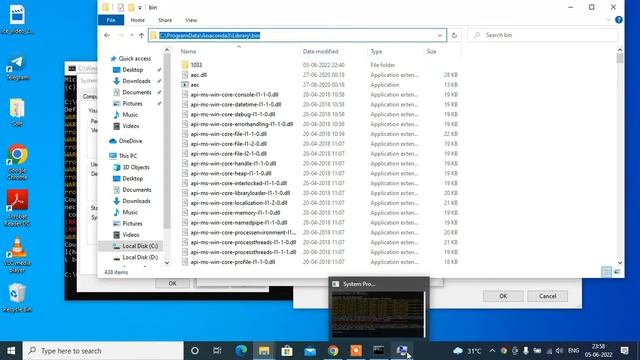This screenshot has height=360, width=640.
Task: Show hidden system tray icons
Action: 492,351
